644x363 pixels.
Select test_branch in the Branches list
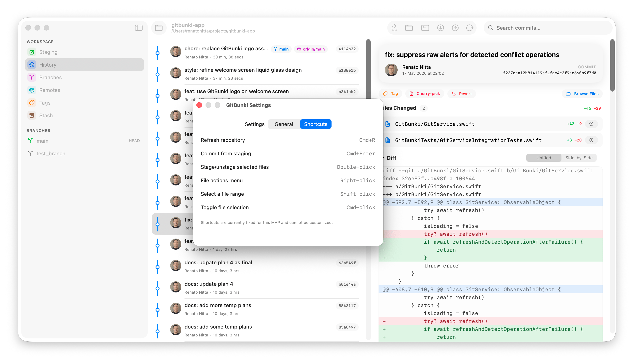pyautogui.click(x=84, y=154)
